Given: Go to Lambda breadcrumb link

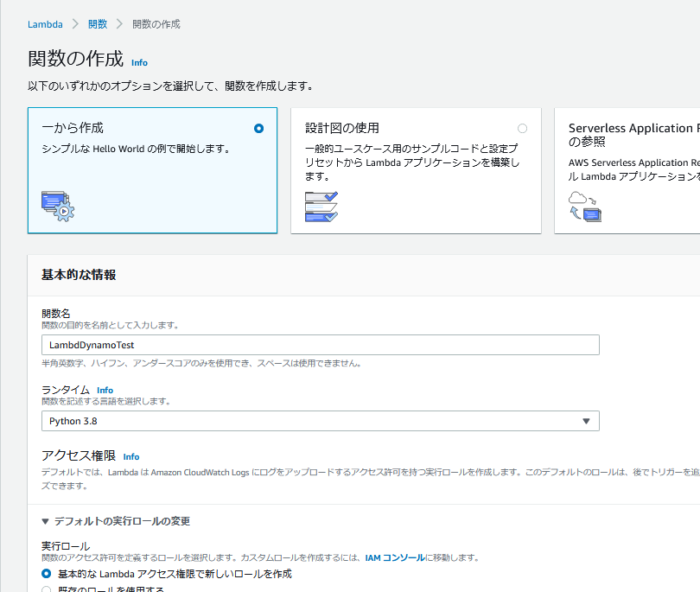Looking at the screenshot, I should [x=45, y=24].
